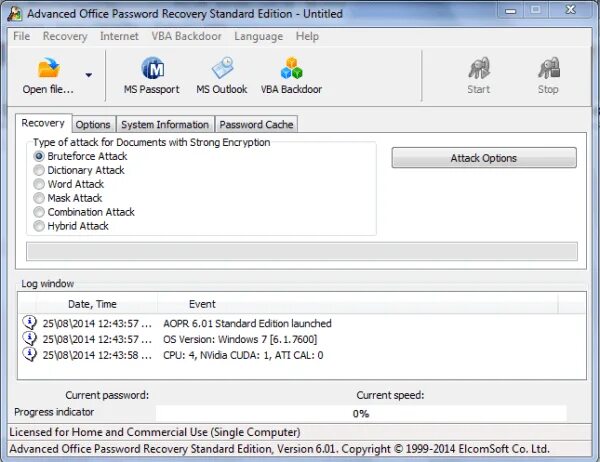Screen dimensions: 600x462
Task: Close the Advanced Office Password Recovery window
Action: coord(570,10)
